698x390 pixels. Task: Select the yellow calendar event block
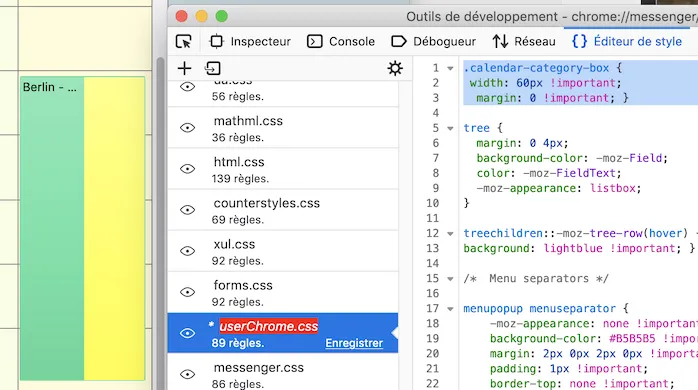click(x=114, y=228)
